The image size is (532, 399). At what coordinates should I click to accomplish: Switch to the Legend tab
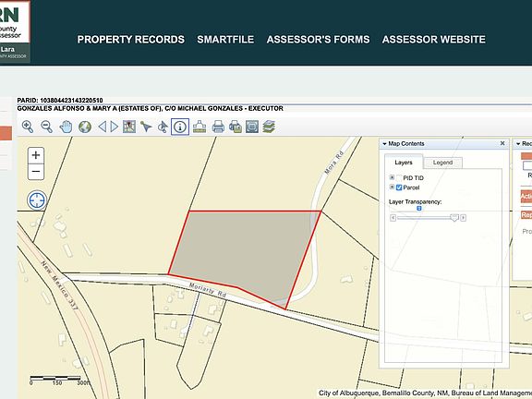(x=442, y=163)
